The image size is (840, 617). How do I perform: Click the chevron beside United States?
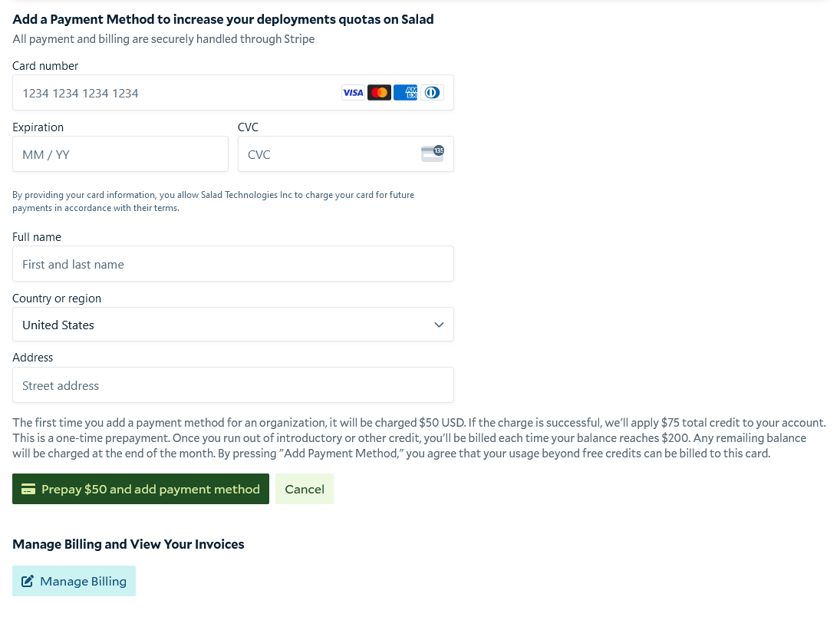pyautogui.click(x=439, y=324)
